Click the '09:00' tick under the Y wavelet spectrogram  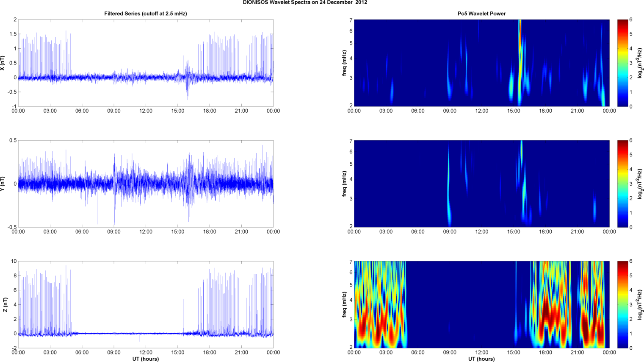(450, 232)
